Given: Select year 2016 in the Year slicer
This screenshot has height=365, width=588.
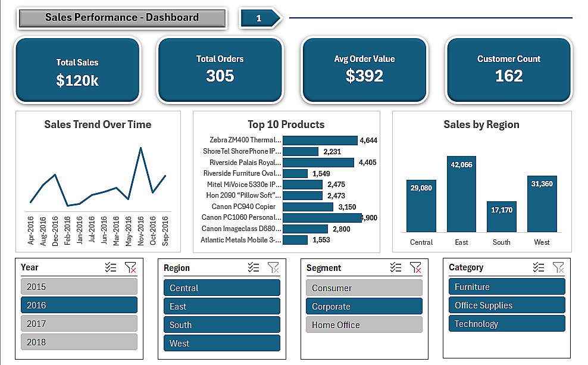Looking at the screenshot, I should 79,305.
